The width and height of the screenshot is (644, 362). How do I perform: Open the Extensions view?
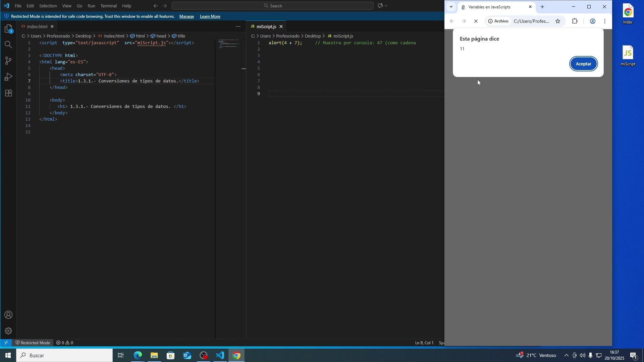click(8, 93)
